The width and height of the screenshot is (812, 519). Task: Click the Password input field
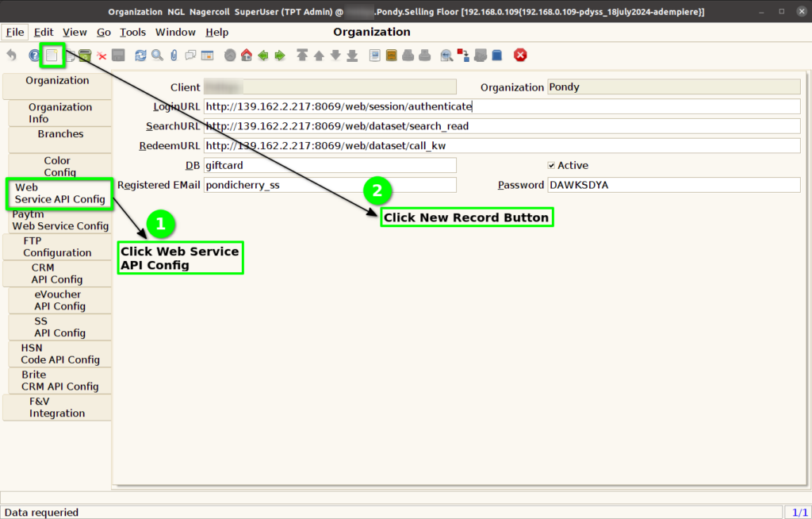coord(674,185)
